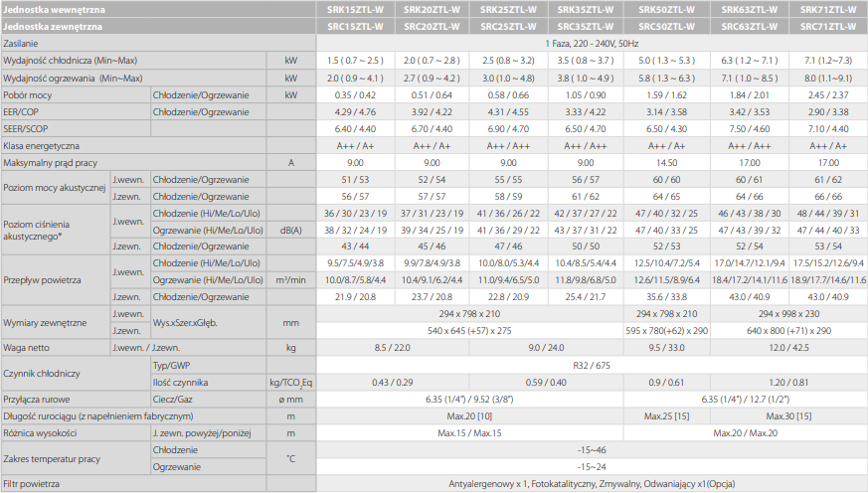The width and height of the screenshot is (868, 493).
Task: Select power input value 2.45 / 2.37
Action: (x=828, y=95)
